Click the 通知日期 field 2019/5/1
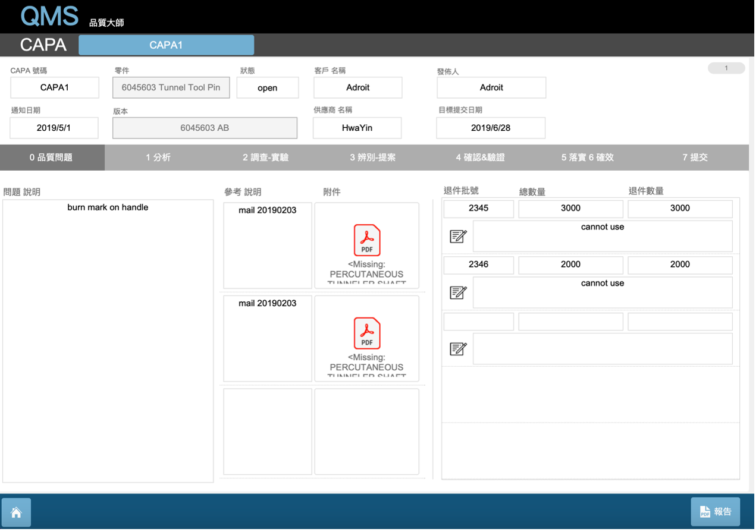The height and width of the screenshot is (532, 756). [x=54, y=128]
